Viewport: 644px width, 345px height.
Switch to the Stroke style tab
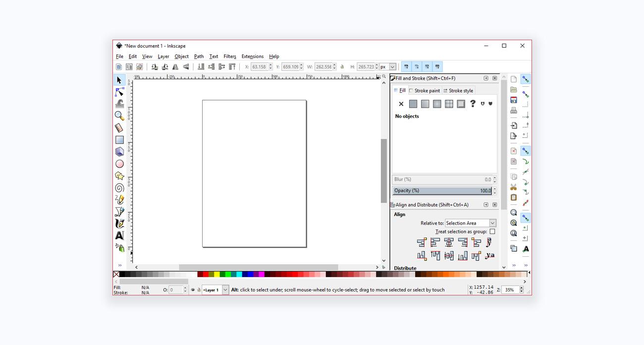pyautogui.click(x=458, y=91)
